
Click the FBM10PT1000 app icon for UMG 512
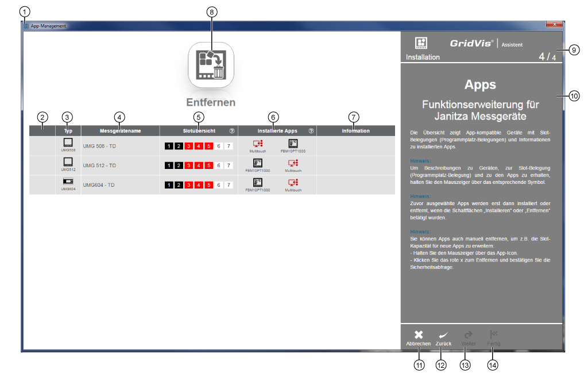[257, 163]
